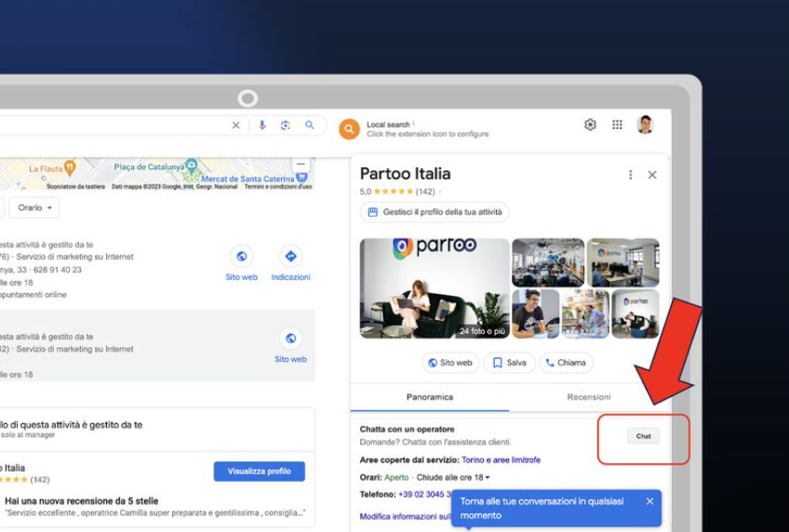Switch to the Panoramica tab

tap(430, 397)
